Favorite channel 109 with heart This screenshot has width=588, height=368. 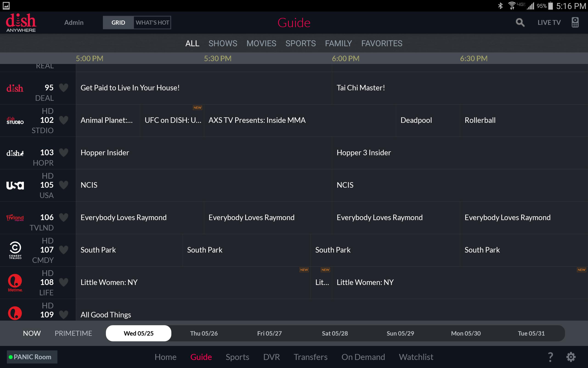(64, 314)
